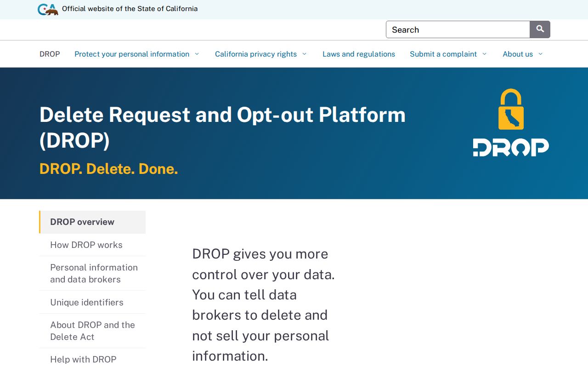The height and width of the screenshot is (368, 588).
Task: Open the About us menu
Action: click(518, 54)
